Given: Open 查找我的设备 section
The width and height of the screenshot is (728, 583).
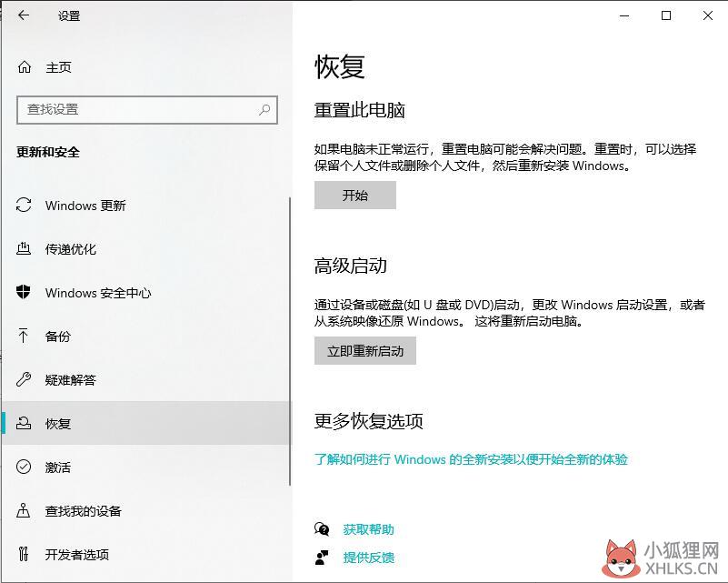Looking at the screenshot, I should 83,511.
